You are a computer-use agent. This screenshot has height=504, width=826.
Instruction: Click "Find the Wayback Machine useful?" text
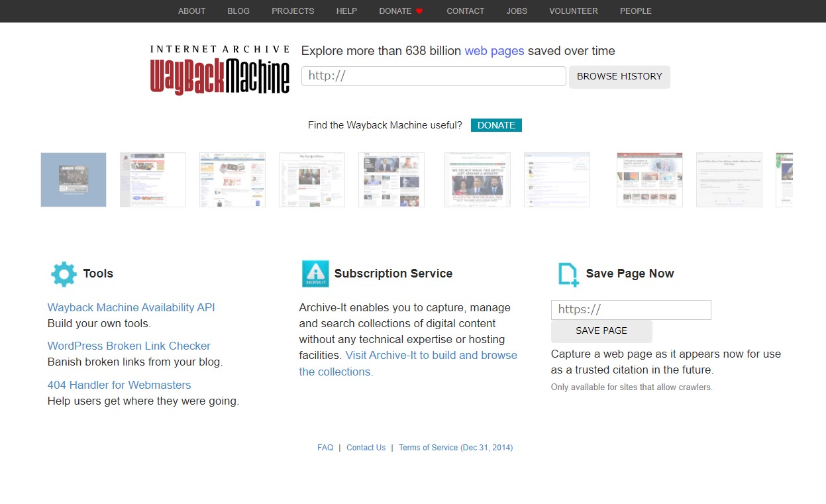coord(385,125)
